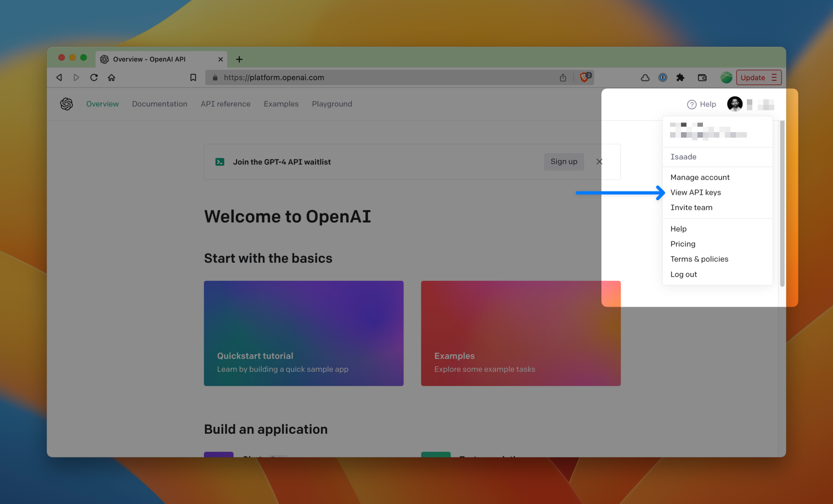Click the cloud extension icon
The height and width of the screenshot is (504, 833).
pyautogui.click(x=645, y=77)
